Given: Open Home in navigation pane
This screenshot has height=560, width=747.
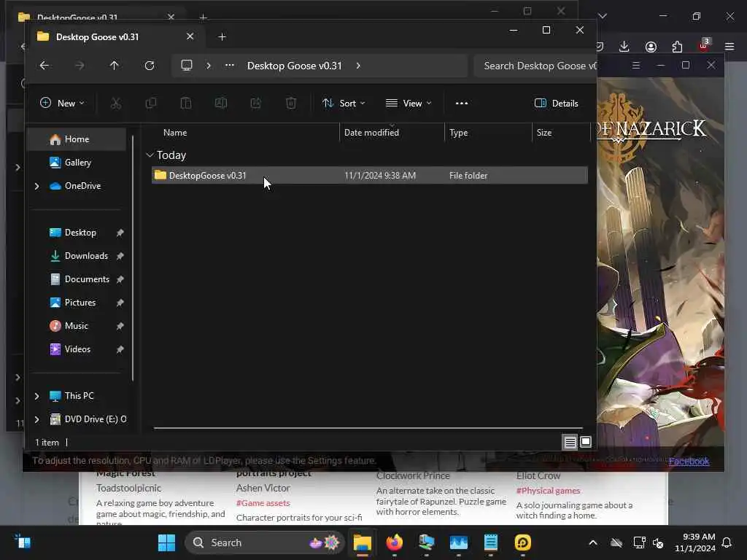Looking at the screenshot, I should 76,139.
